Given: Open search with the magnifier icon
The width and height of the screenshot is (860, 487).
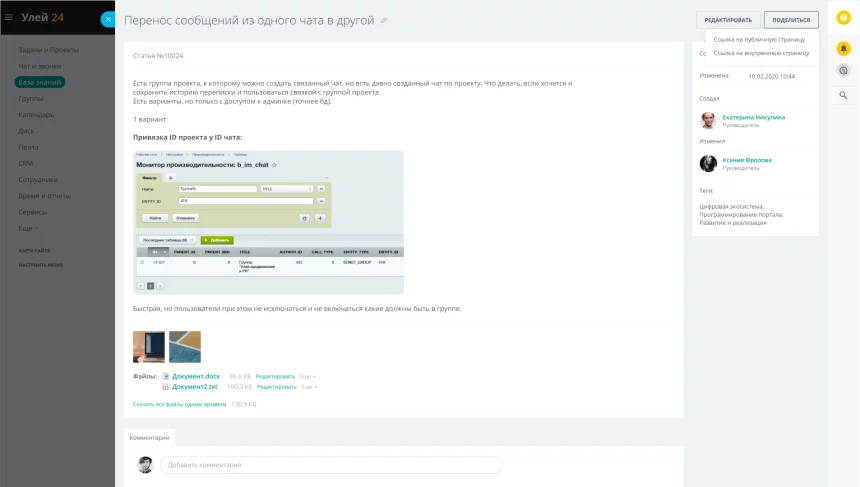Looking at the screenshot, I should pos(843,95).
